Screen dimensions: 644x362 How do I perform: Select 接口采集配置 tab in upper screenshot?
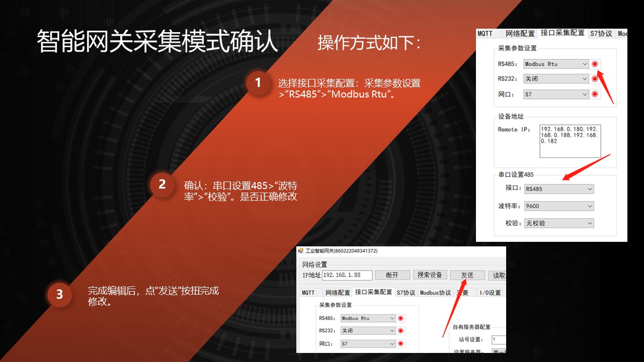tap(562, 33)
